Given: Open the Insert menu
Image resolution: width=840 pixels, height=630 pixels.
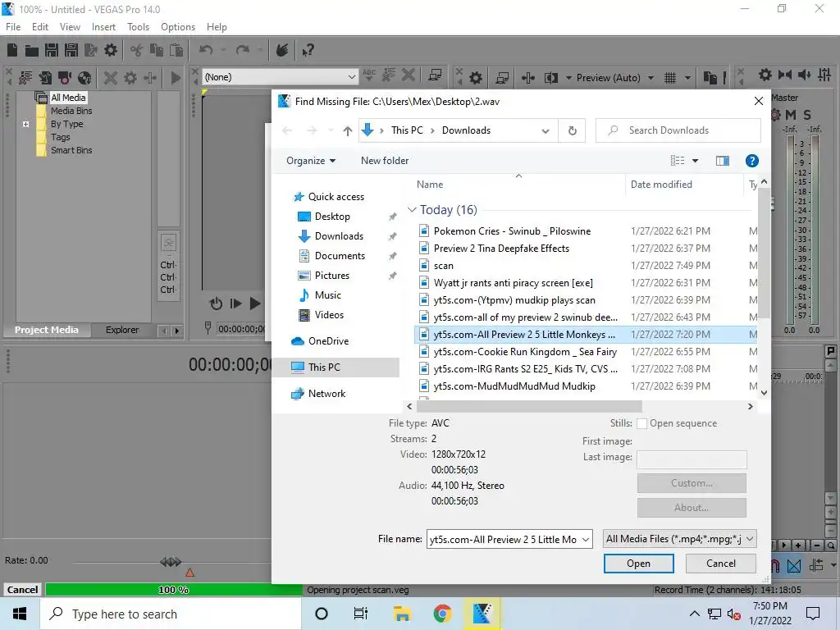Looking at the screenshot, I should tap(103, 27).
